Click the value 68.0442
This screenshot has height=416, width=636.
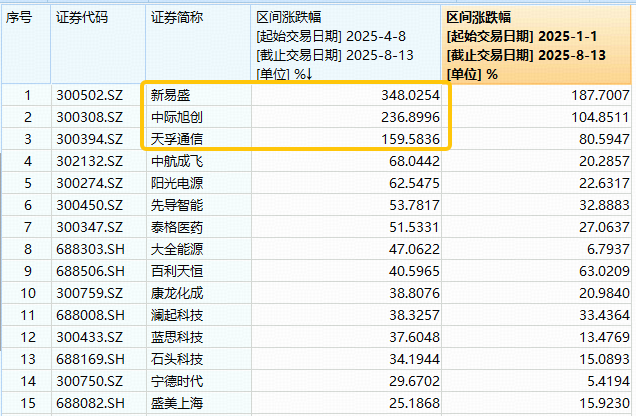[x=414, y=161]
